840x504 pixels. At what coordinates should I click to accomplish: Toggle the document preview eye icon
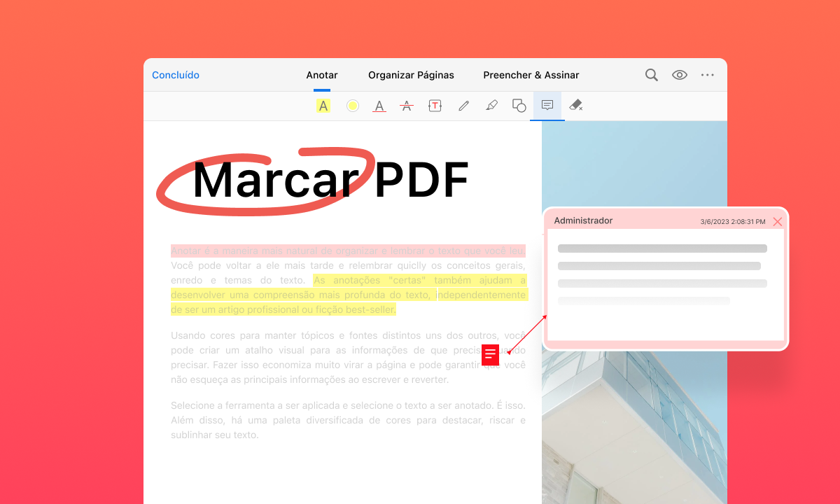click(679, 75)
